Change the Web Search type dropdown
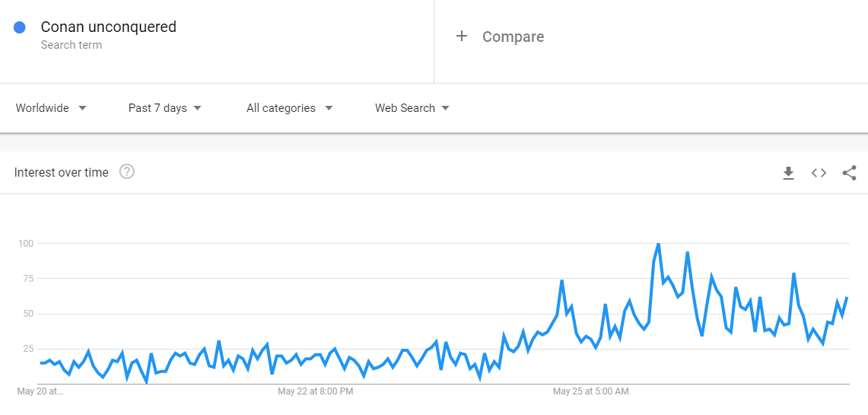868x415 pixels. click(x=412, y=108)
